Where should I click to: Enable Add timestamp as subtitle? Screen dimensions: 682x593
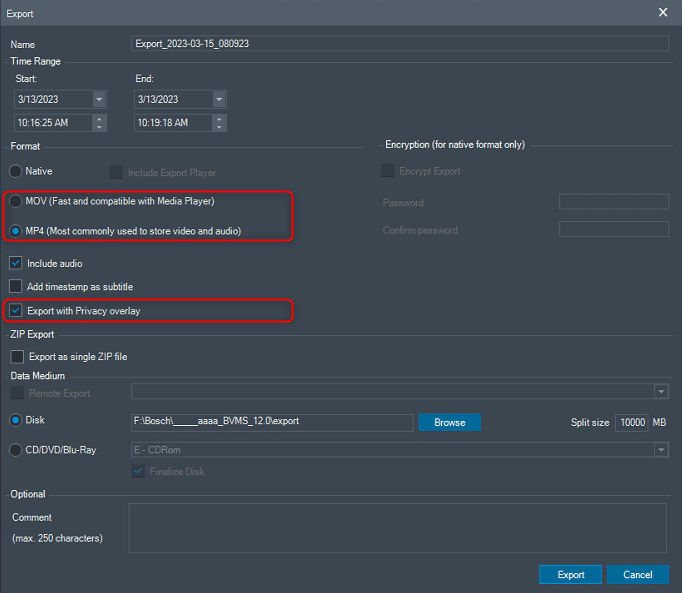[x=16, y=287]
